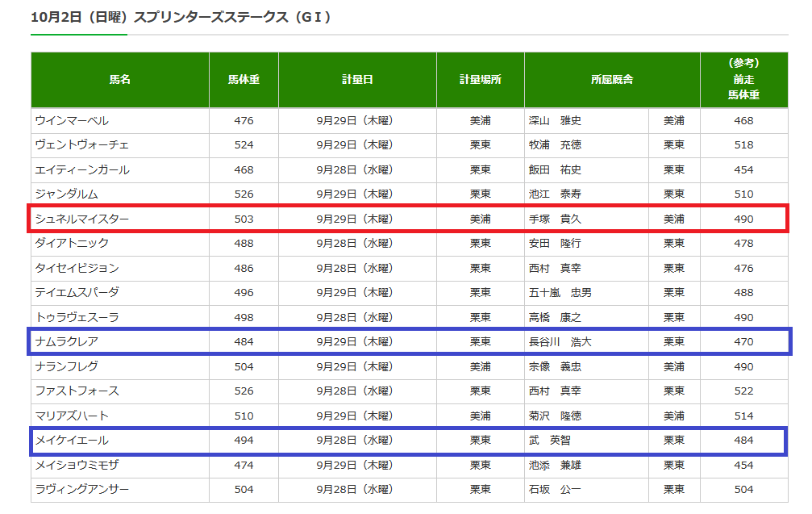Click the 馬体重 column header
Viewport: 812px width, 514px height.
point(244,80)
